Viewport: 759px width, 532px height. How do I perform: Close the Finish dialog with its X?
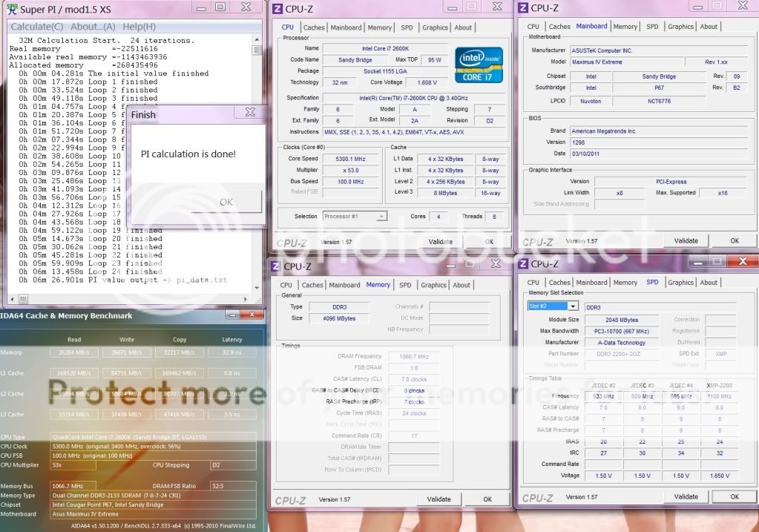coord(250,112)
